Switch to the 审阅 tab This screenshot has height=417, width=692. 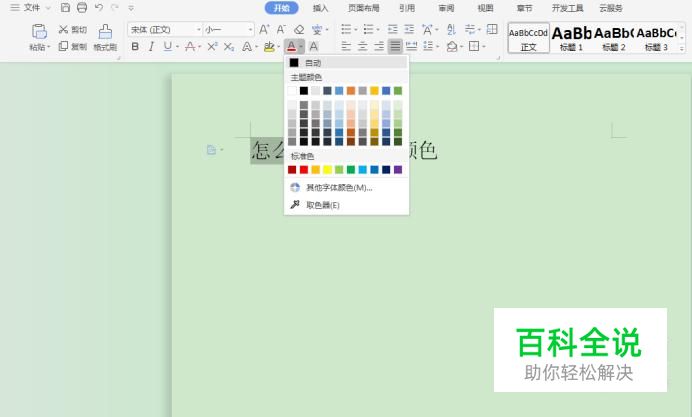[446, 8]
